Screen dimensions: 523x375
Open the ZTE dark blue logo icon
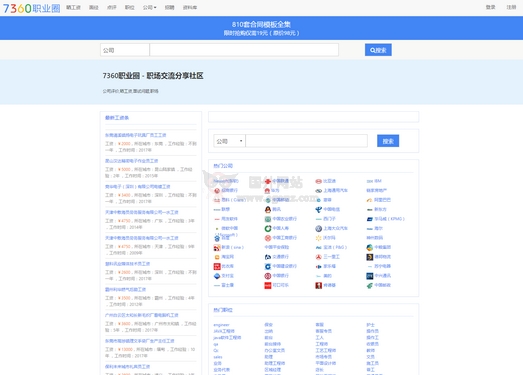tap(369, 276)
